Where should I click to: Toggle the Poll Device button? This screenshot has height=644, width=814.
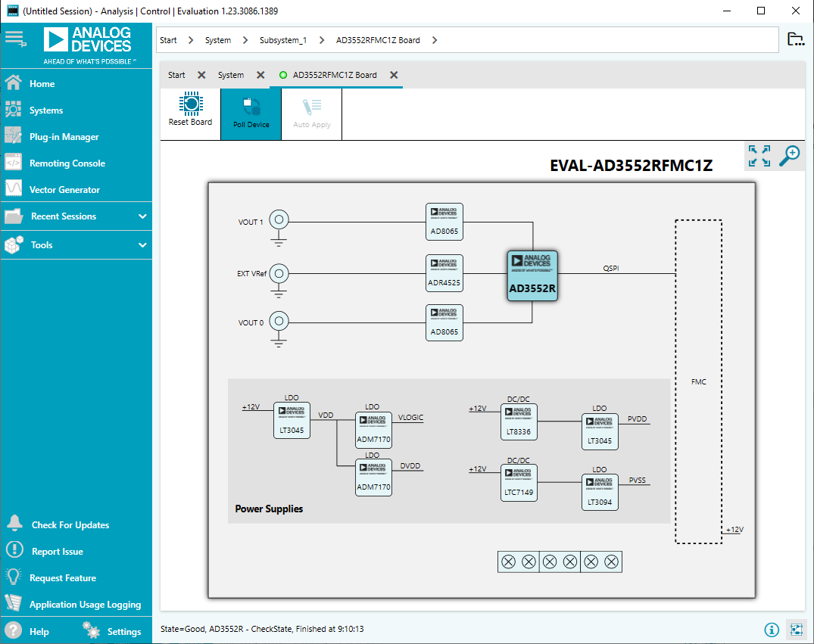tap(251, 114)
